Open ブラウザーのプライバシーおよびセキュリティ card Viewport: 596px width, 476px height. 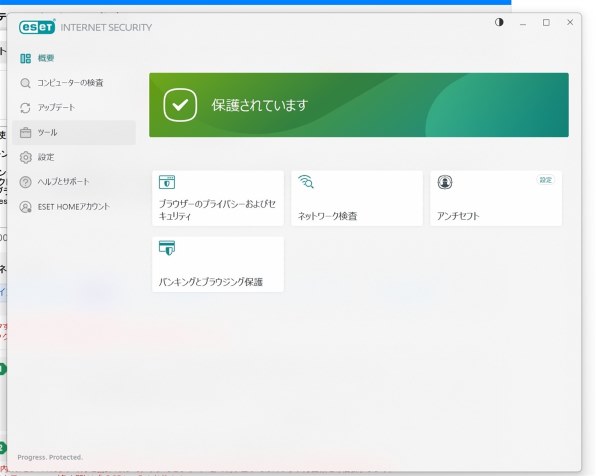[218, 198]
